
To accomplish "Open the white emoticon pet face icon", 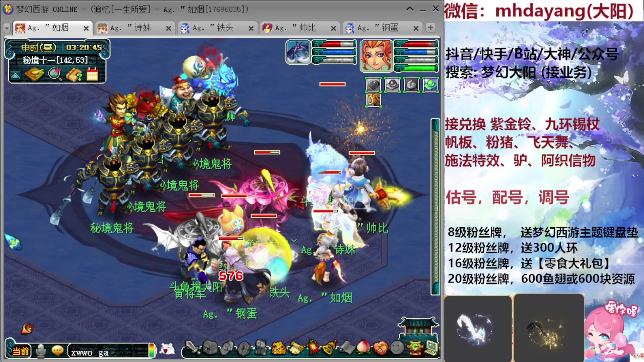I will tap(167, 350).
